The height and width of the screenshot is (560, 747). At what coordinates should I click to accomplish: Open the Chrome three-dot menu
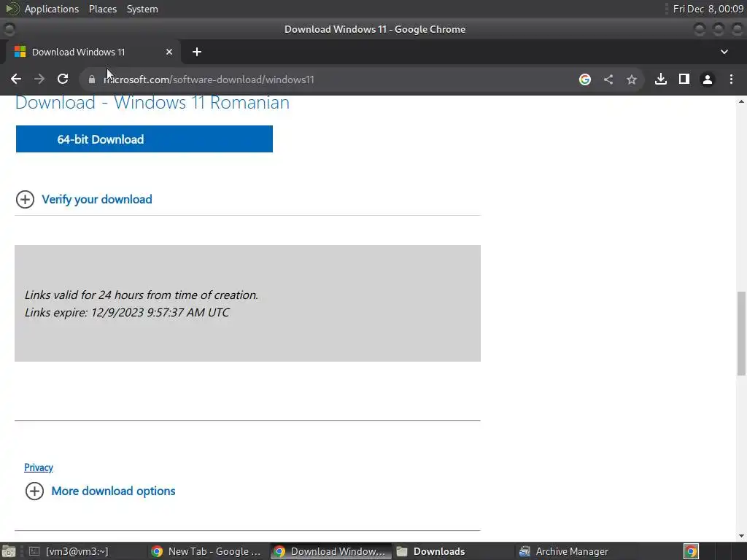pos(731,79)
